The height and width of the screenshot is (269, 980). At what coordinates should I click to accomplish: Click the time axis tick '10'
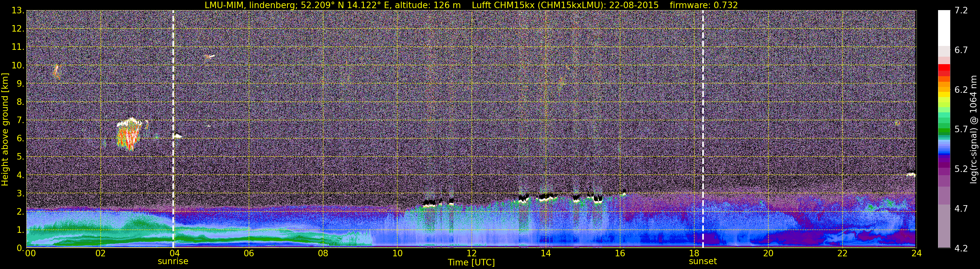(x=397, y=253)
